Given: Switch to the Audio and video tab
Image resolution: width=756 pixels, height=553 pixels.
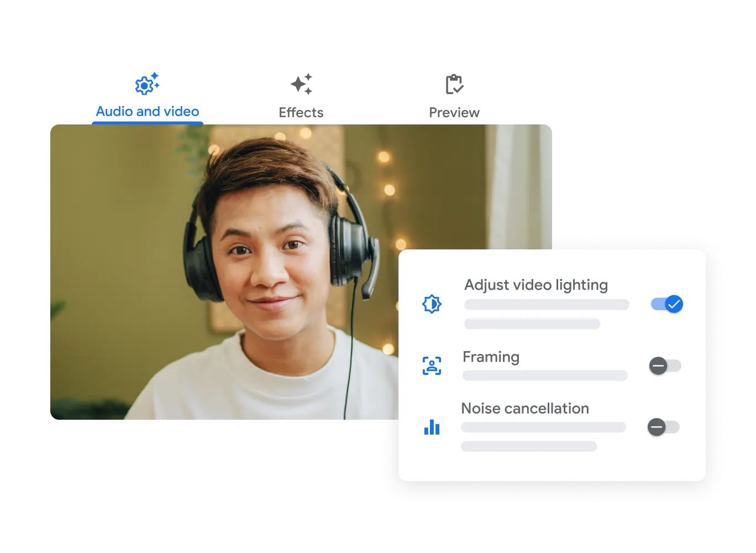Looking at the screenshot, I should coord(147,111).
